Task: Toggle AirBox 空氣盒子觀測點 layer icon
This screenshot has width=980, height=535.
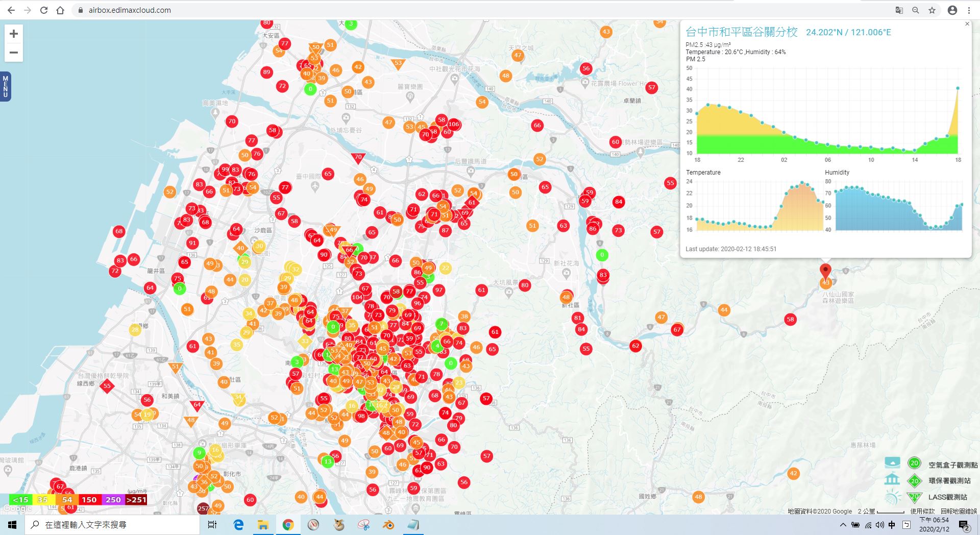Action: pyautogui.click(x=892, y=463)
